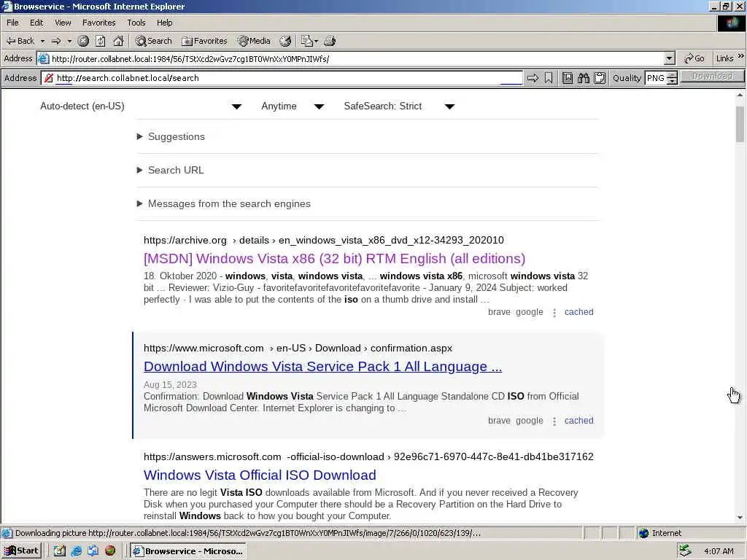Expand the Suggestions section
Viewport: 747px width, 560px height.
[x=171, y=136]
